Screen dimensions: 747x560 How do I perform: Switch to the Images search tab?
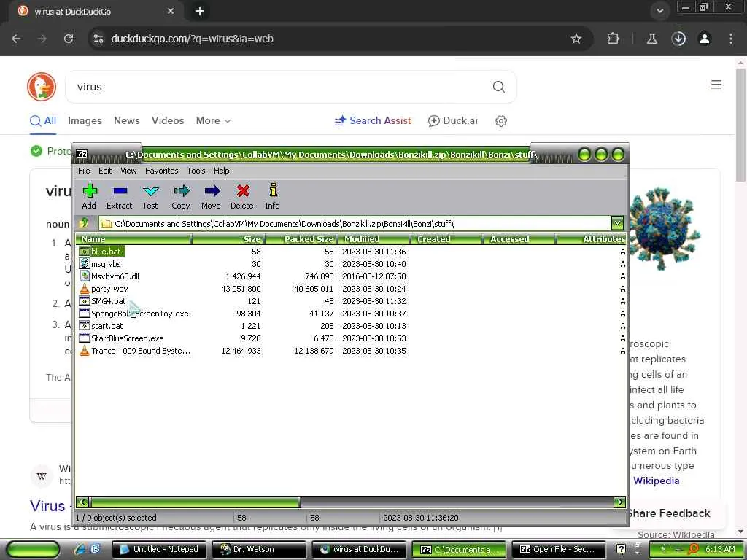coord(85,120)
